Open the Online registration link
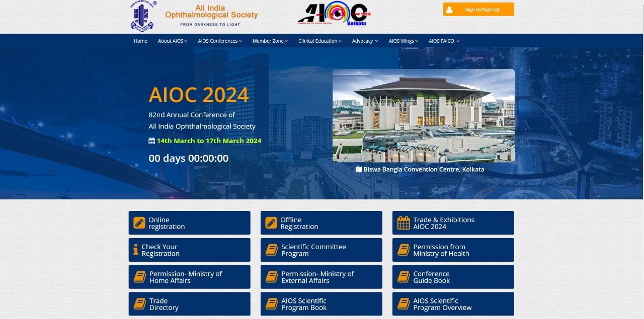This screenshot has height=319, width=644. pos(189,223)
